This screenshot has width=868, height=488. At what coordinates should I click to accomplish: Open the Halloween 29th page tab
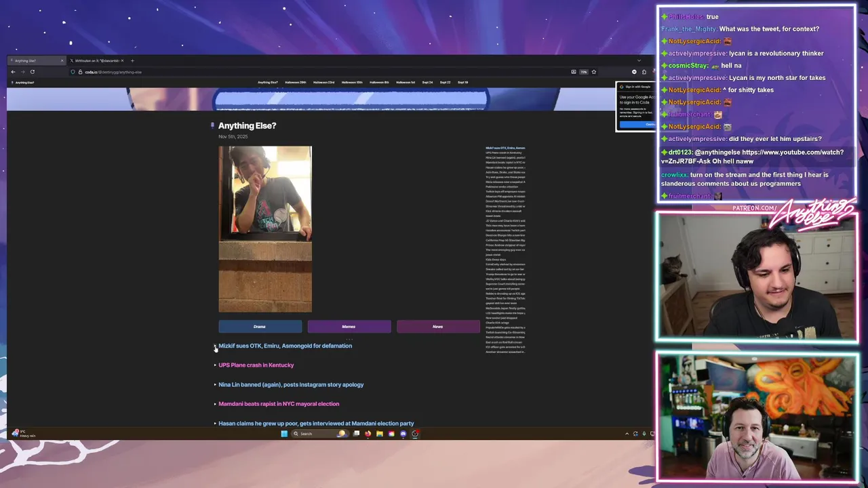tap(296, 83)
